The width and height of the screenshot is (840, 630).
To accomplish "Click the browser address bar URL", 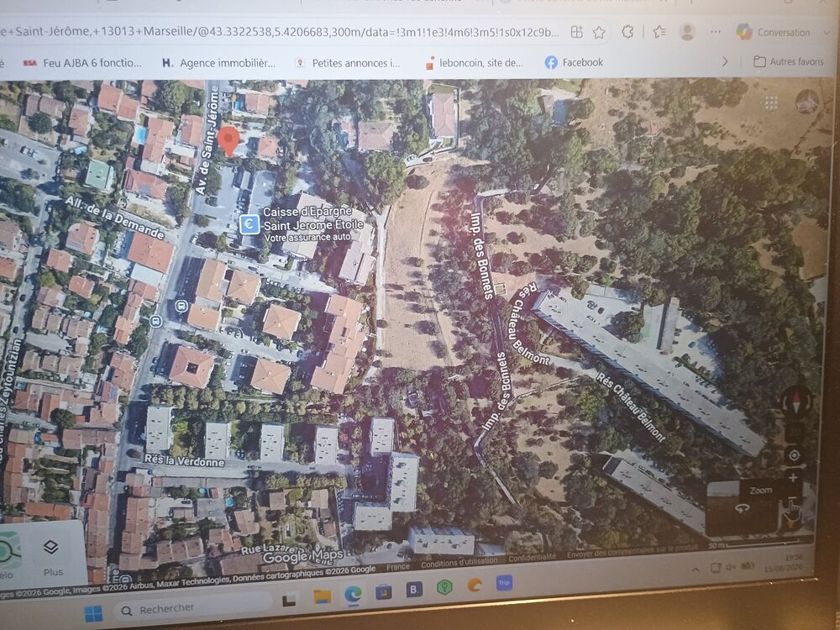I will (279, 32).
